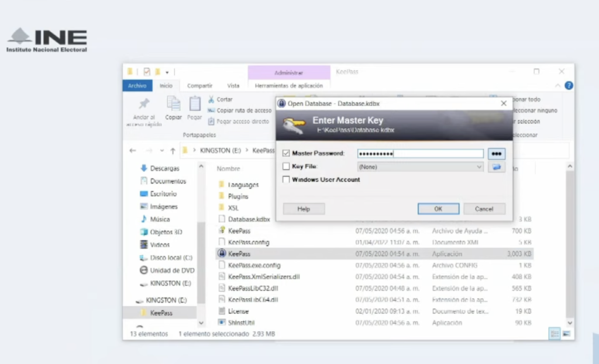The height and width of the screenshot is (364, 599).
Task: Click the navigation pane vertical scrollbar
Action: [x=201, y=245]
